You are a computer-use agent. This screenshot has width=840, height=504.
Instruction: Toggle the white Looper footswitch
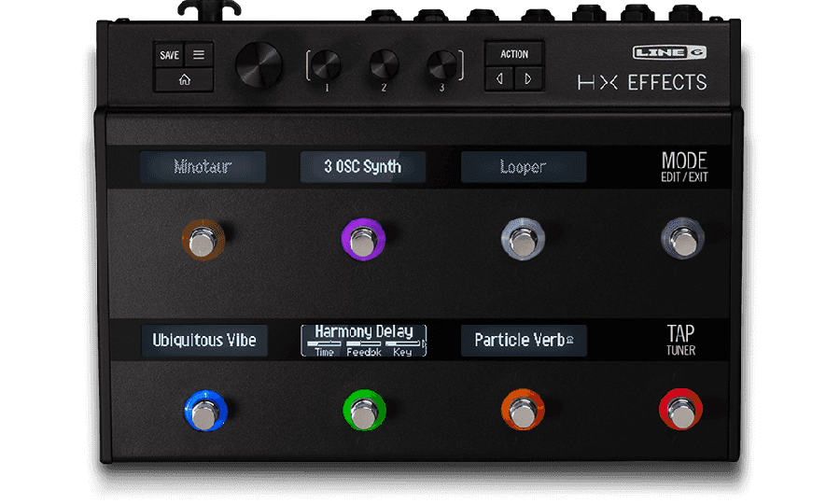click(524, 239)
